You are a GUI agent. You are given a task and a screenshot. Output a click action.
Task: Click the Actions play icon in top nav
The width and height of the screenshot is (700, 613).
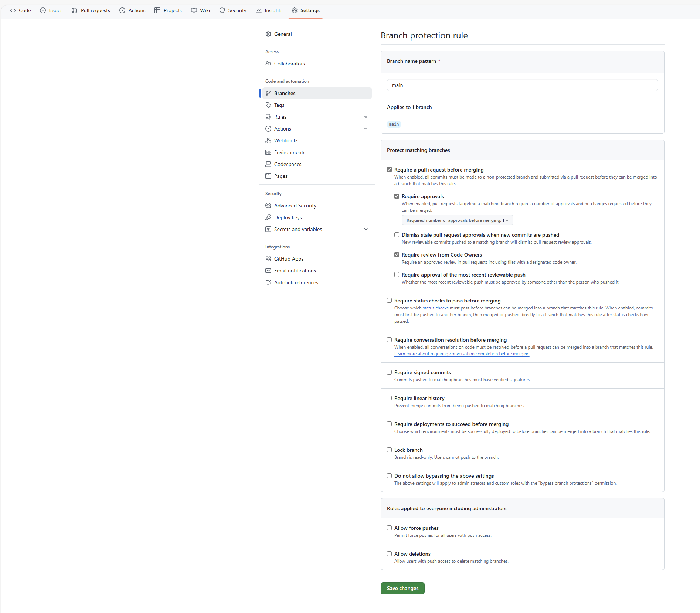pyautogui.click(x=122, y=10)
